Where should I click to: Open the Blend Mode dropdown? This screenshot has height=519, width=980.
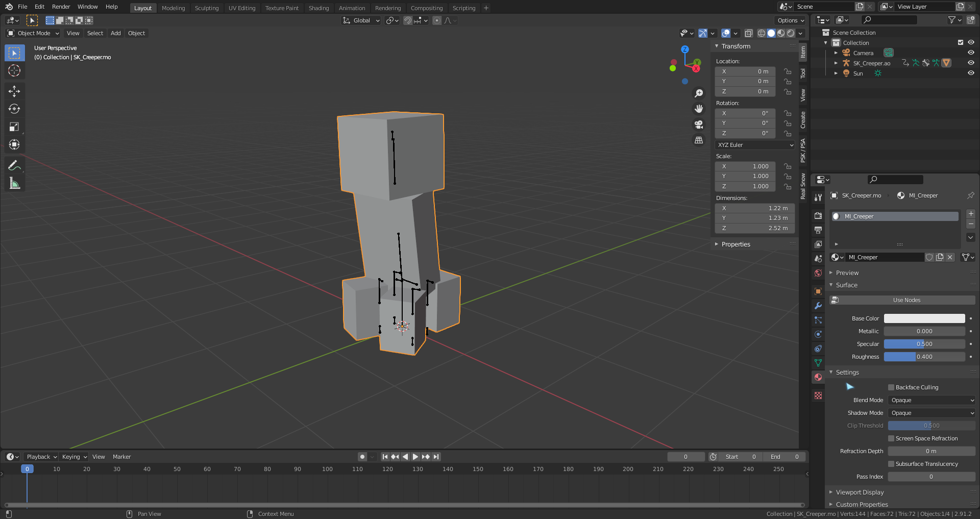(932, 400)
